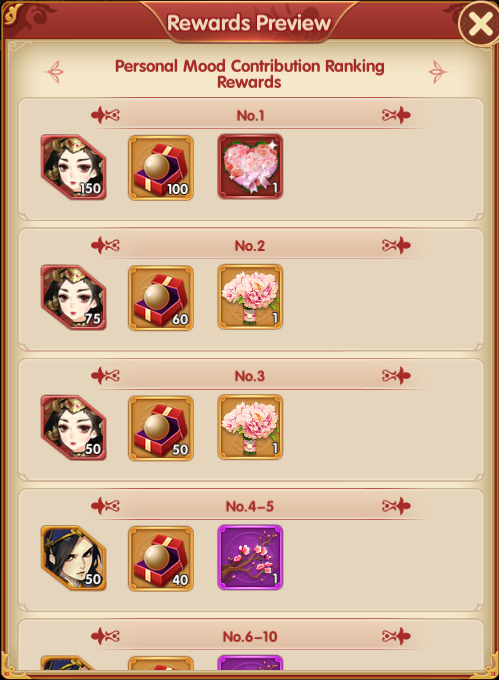Select No.2 pearl gift box with 60

(x=161, y=298)
